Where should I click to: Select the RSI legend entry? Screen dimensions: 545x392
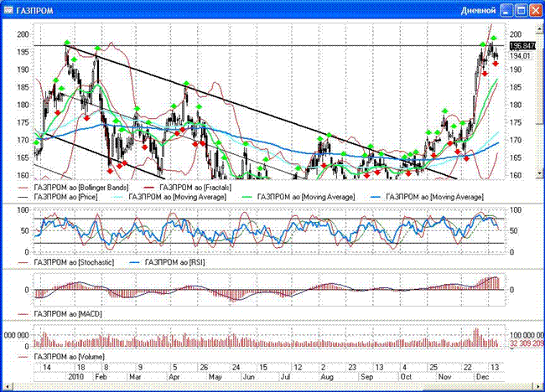coord(167,262)
